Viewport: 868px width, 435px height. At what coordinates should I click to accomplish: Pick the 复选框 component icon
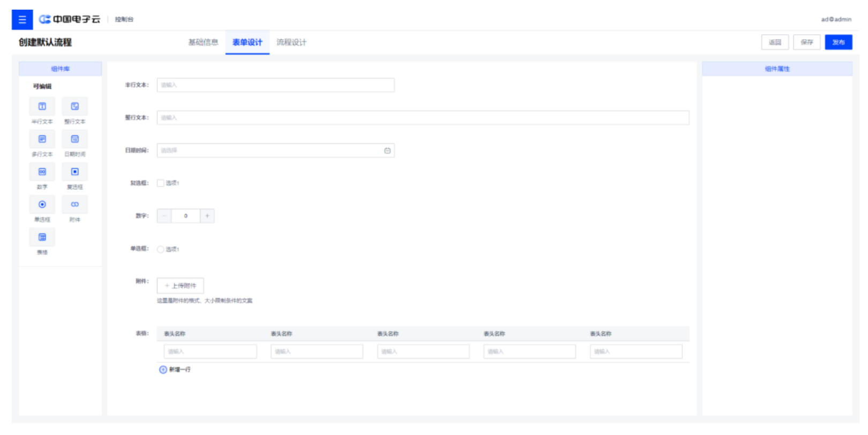click(x=75, y=172)
